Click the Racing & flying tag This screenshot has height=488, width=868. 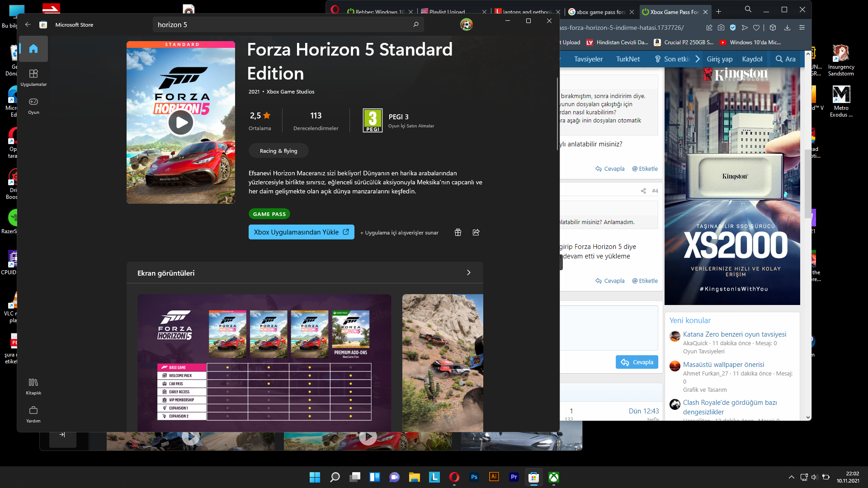point(278,151)
